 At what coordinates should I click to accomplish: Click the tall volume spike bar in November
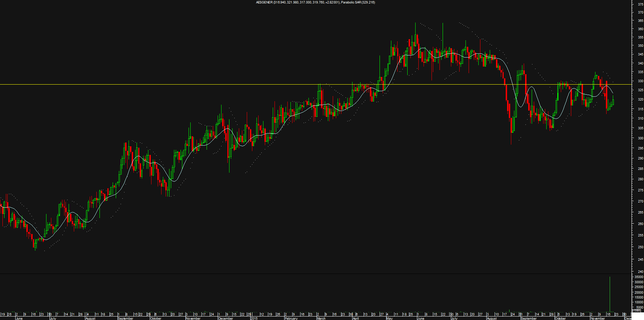click(x=610, y=294)
